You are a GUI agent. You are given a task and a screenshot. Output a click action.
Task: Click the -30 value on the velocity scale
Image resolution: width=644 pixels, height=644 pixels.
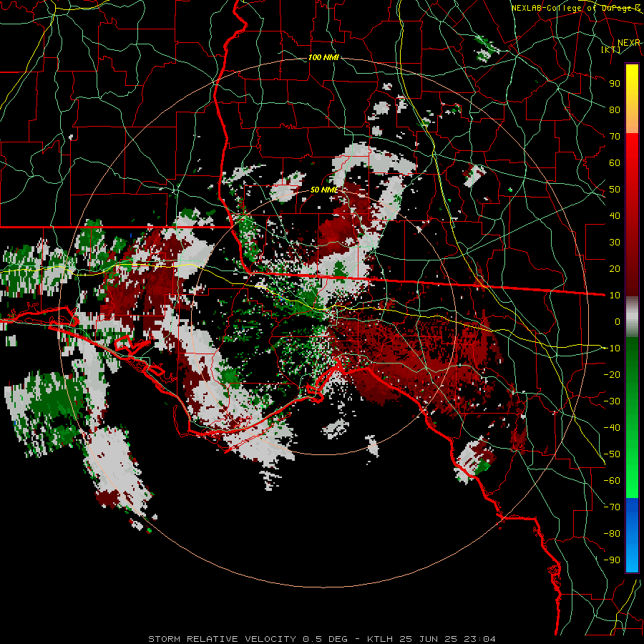tap(612, 401)
